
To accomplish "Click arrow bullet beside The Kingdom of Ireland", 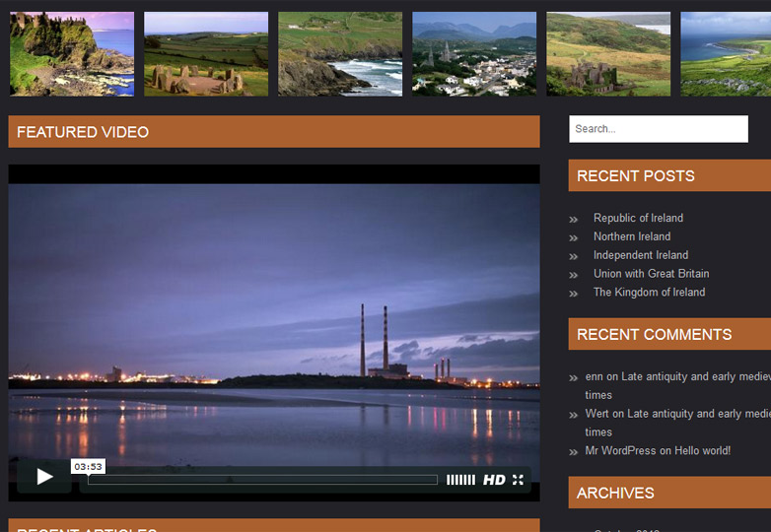I will (x=574, y=295).
